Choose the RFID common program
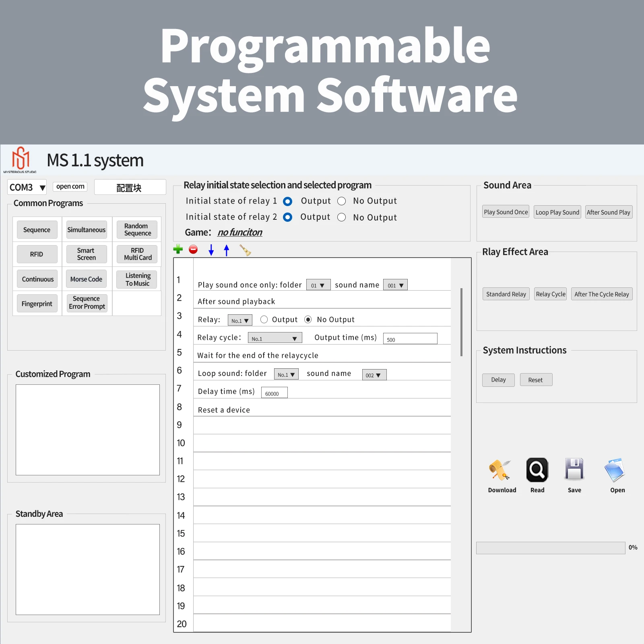The height and width of the screenshot is (644, 644). pyautogui.click(x=37, y=254)
